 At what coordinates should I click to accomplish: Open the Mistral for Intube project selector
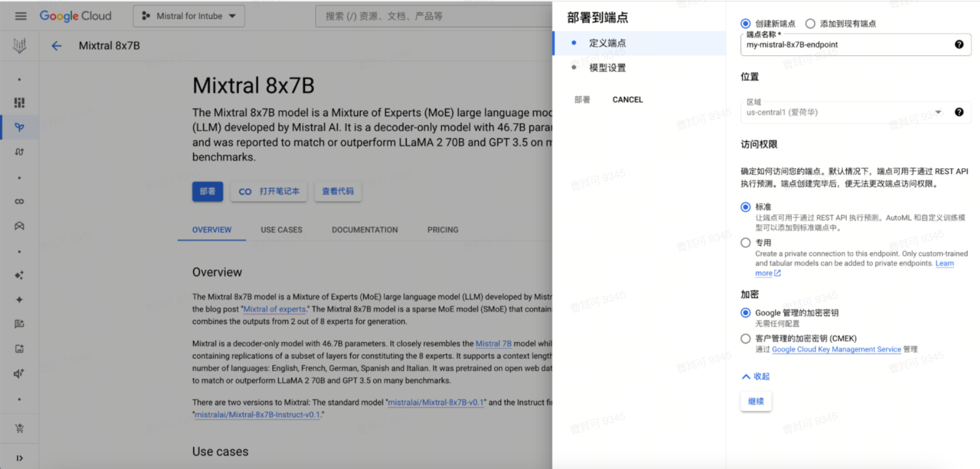coord(189,16)
